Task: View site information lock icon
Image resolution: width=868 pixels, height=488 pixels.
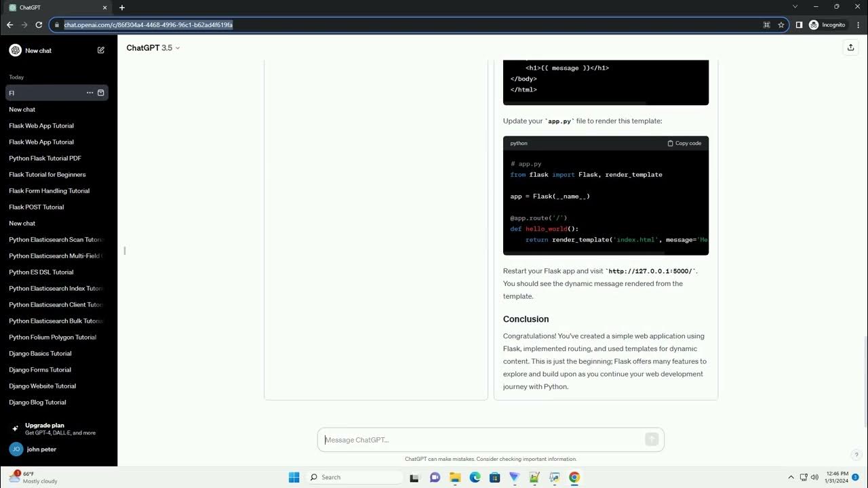Action: (57, 25)
